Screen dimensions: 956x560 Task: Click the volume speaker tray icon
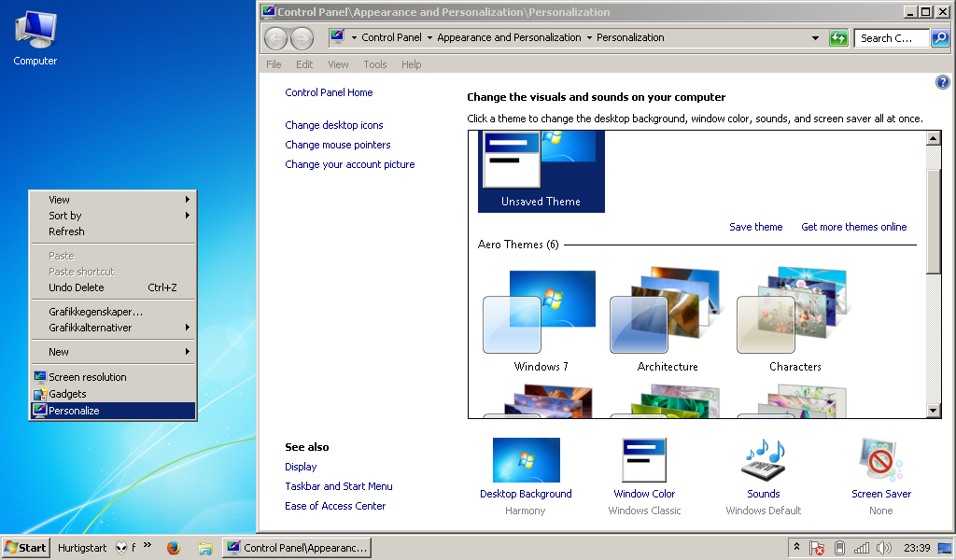pos(883,548)
